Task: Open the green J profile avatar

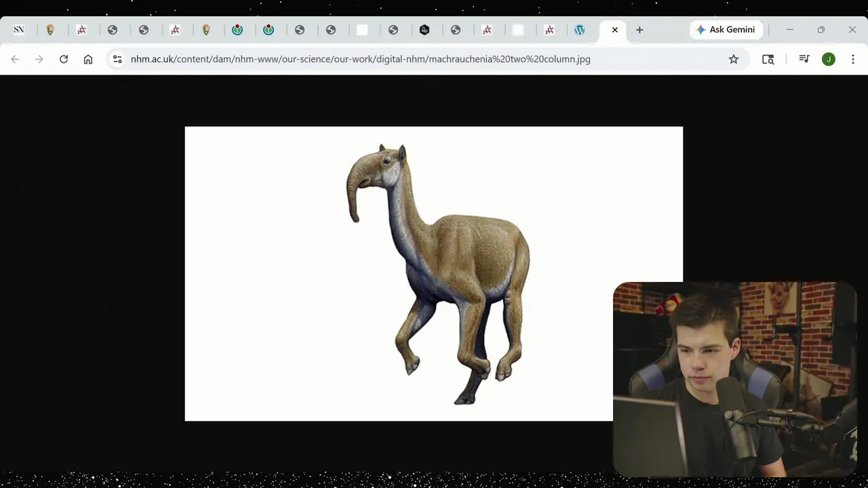Action: tap(829, 59)
